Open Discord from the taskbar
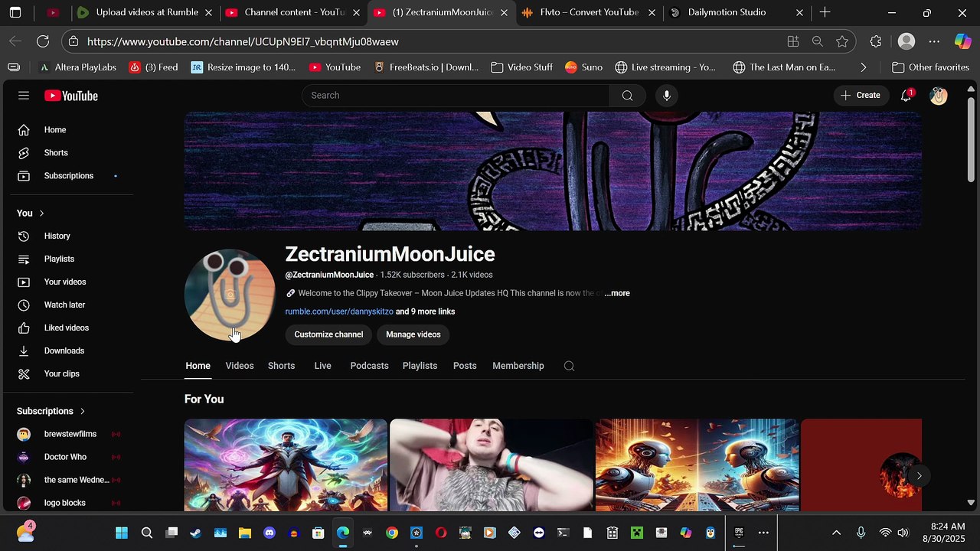This screenshot has height=551, width=980. (269, 533)
